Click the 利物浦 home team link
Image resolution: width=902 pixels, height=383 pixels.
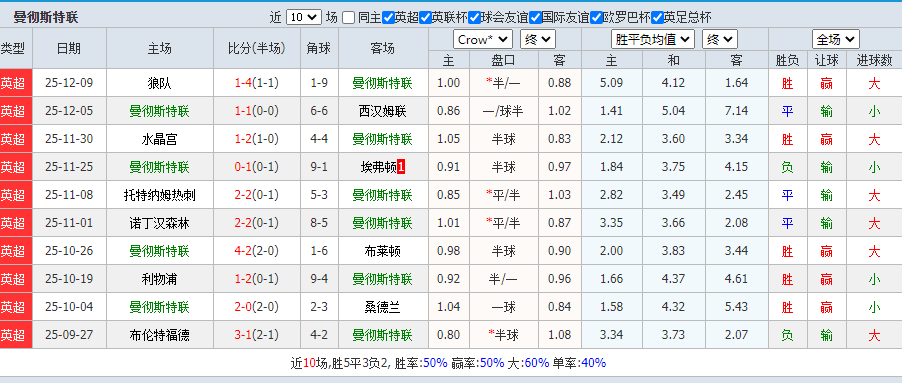click(x=159, y=279)
